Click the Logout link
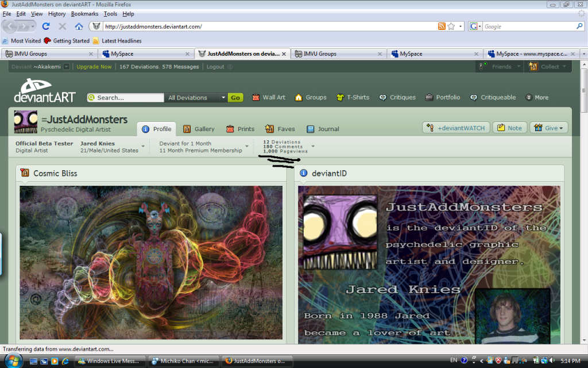 click(x=215, y=67)
